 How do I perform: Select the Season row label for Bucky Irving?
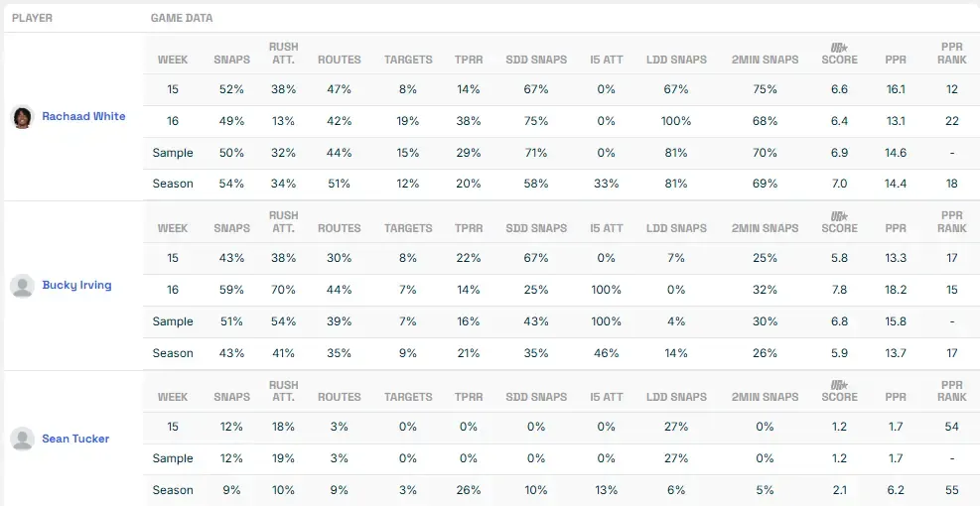click(x=173, y=353)
